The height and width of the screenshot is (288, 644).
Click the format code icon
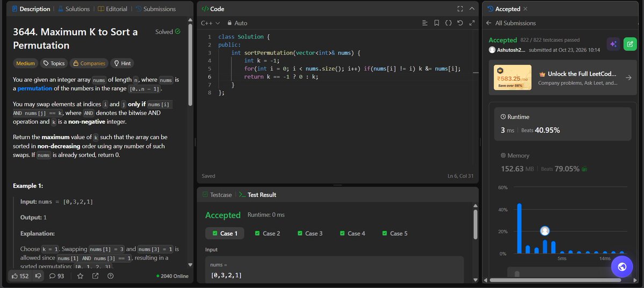coord(425,23)
